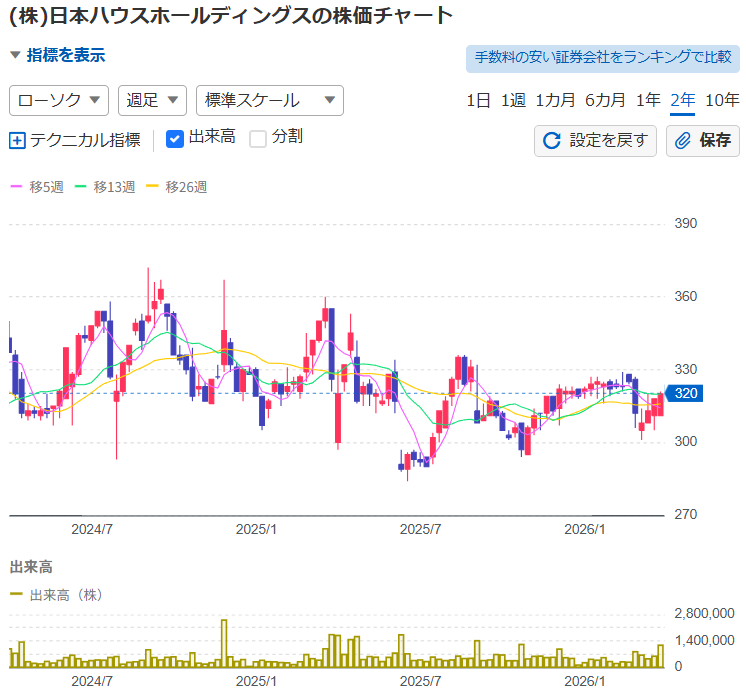Image resolution: width=746 pixels, height=696 pixels.
Task: Click the 320 current price marker
Action: [685, 393]
